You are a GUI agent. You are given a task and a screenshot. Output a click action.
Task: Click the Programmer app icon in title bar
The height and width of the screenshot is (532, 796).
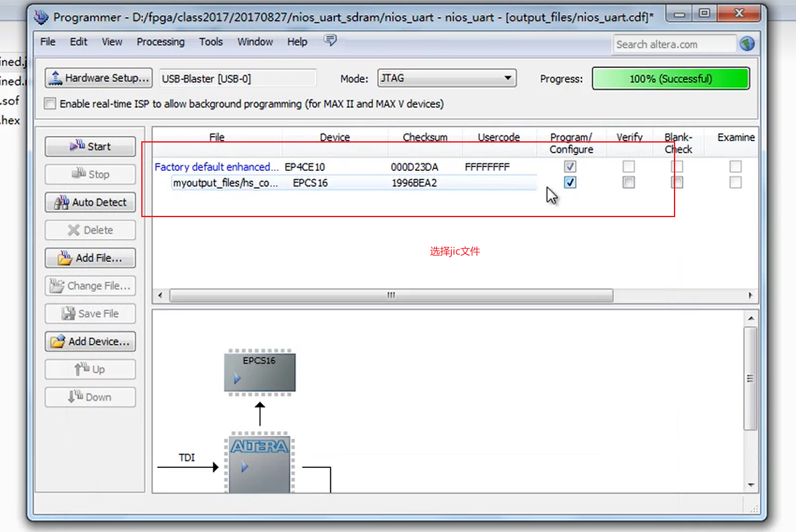click(x=41, y=17)
